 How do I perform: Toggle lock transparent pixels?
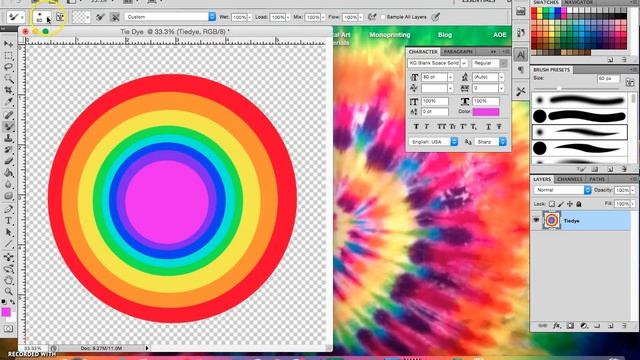[x=552, y=204]
